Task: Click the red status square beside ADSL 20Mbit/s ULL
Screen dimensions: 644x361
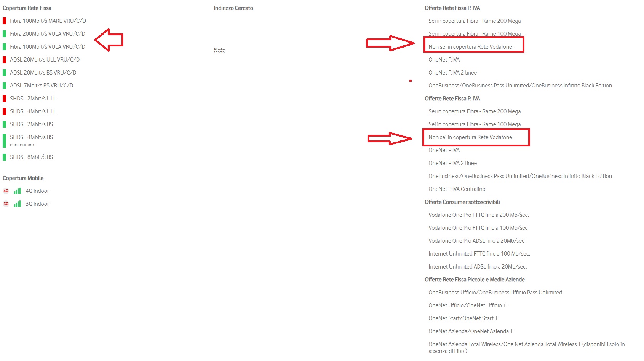Action: [x=5, y=60]
